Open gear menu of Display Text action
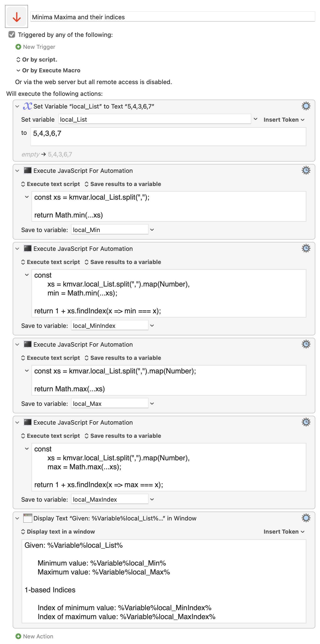Image resolution: width=320 pixels, height=644 pixels. click(x=306, y=518)
